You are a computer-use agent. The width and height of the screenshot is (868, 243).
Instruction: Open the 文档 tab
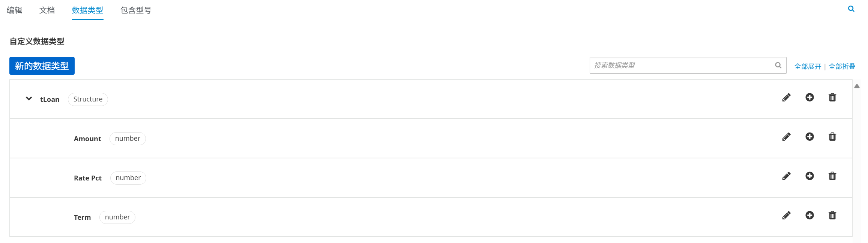[47, 10]
